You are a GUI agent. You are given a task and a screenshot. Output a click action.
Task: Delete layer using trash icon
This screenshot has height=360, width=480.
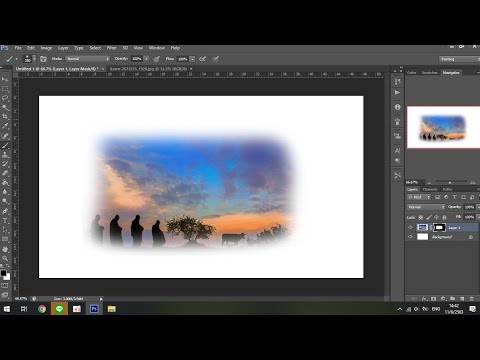(x=471, y=299)
